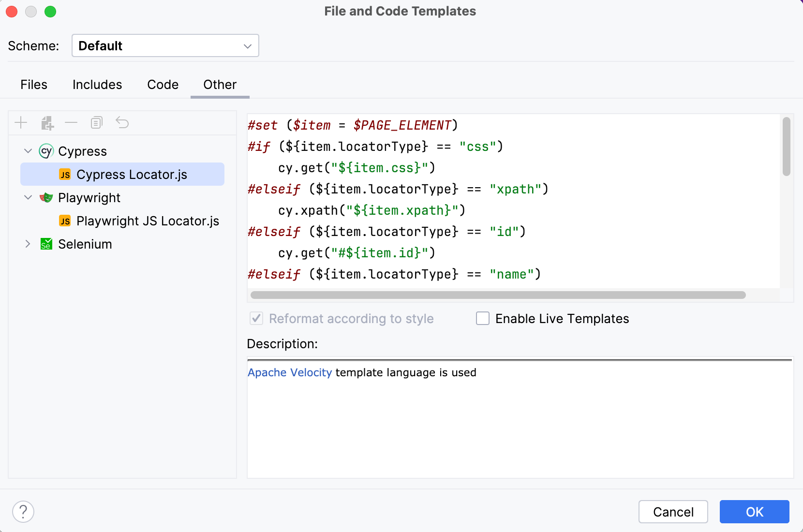Collapse the Cypress tree node
The height and width of the screenshot is (532, 803).
click(28, 151)
